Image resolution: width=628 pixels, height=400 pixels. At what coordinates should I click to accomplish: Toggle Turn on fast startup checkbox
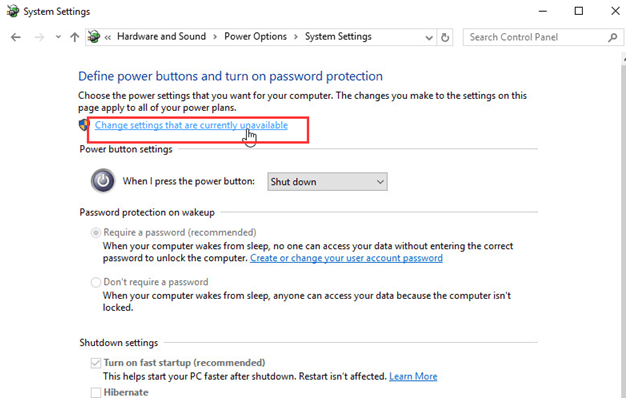(x=96, y=362)
